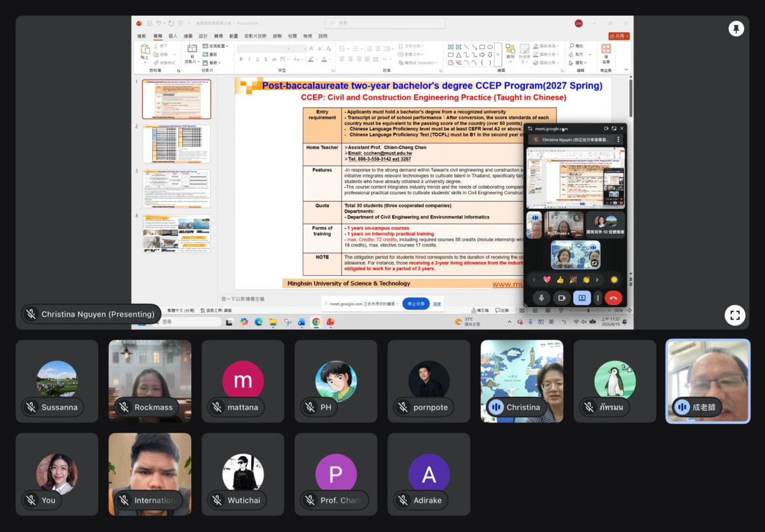Open fullscreen for the shared presentation
The height and width of the screenshot is (532, 765).
[x=734, y=315]
